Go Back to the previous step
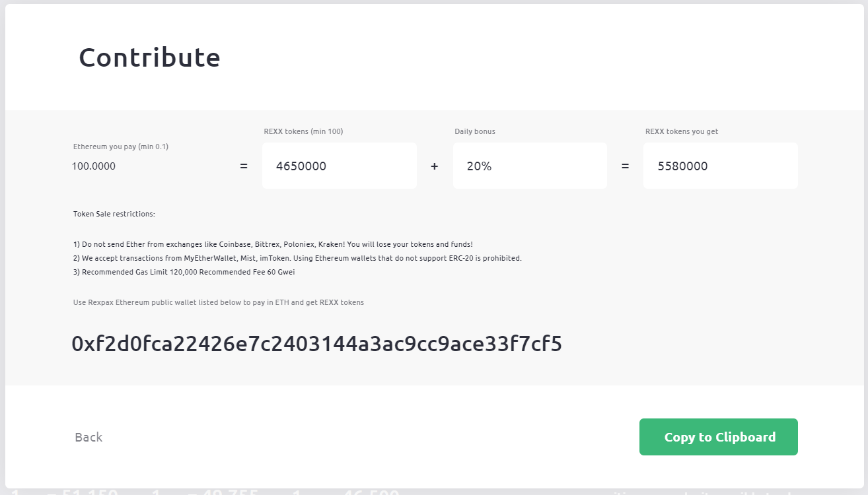 pos(89,437)
